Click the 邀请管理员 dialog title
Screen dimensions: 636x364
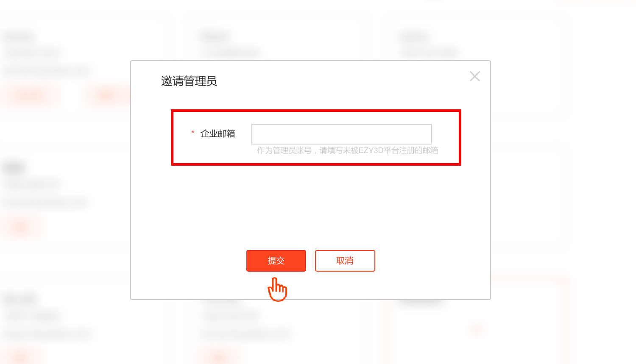pyautogui.click(x=189, y=81)
